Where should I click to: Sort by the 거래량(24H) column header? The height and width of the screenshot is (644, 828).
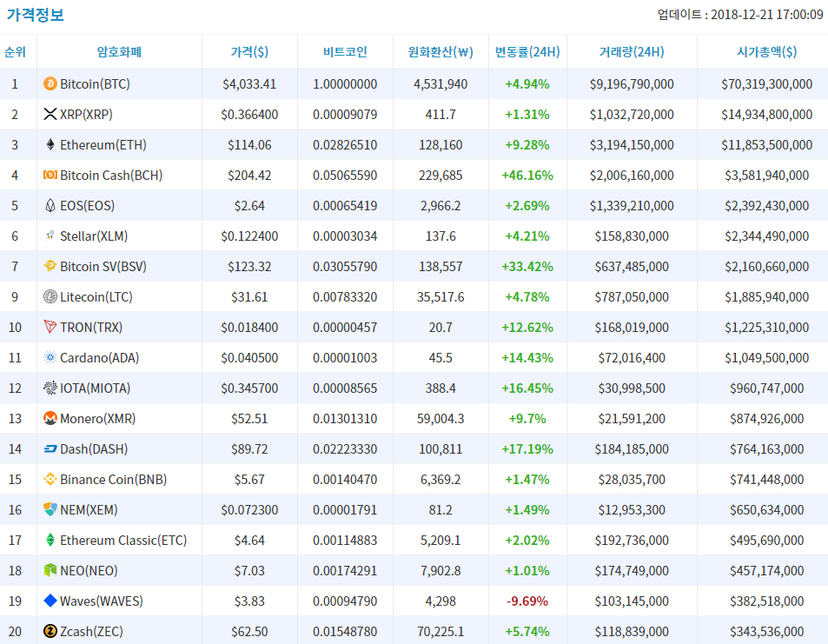[x=632, y=52]
